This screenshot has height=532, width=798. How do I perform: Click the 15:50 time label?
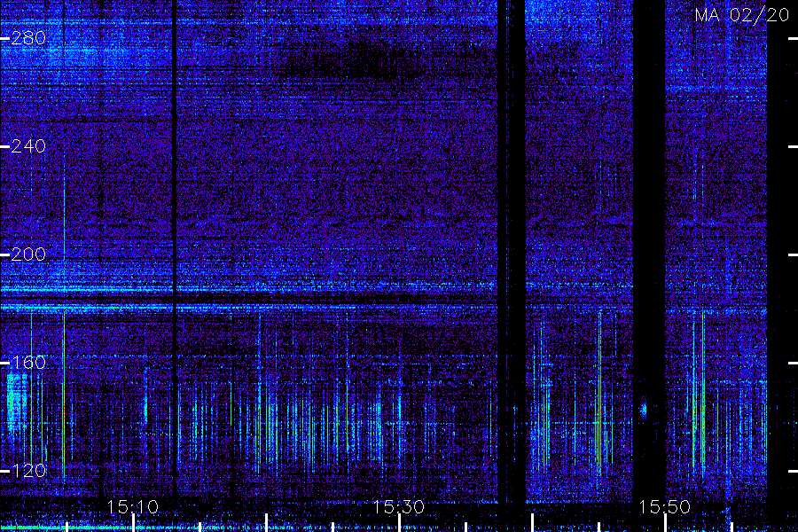(664, 507)
